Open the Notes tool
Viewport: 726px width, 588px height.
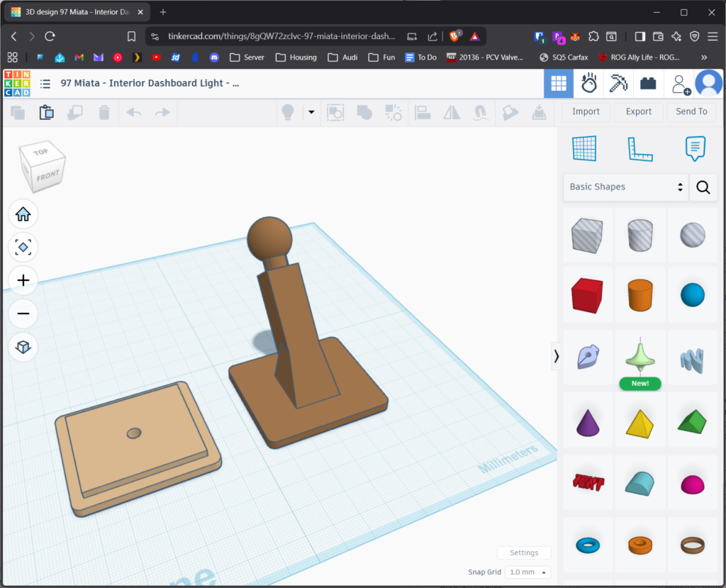point(696,148)
